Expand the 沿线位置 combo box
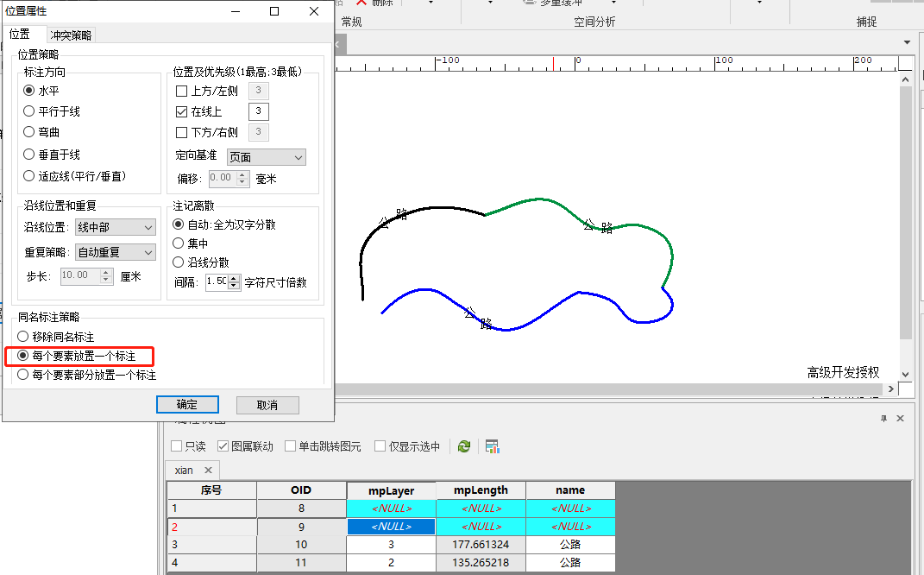The height and width of the screenshot is (575, 924). pyautogui.click(x=115, y=227)
